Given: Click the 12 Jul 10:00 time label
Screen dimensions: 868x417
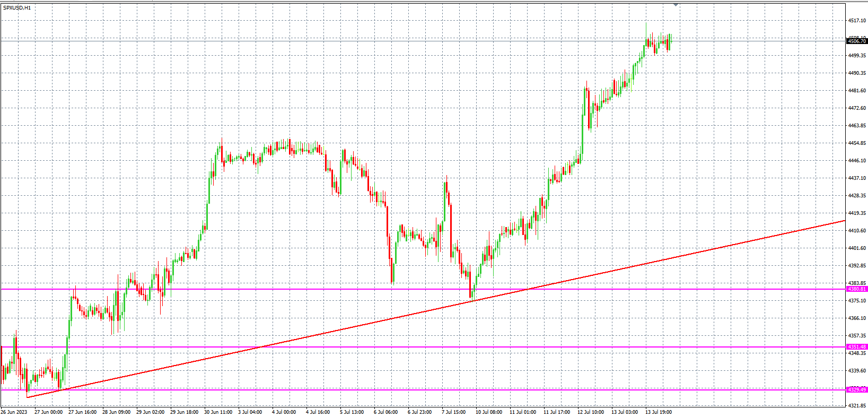Looking at the screenshot, I should (x=590, y=412).
